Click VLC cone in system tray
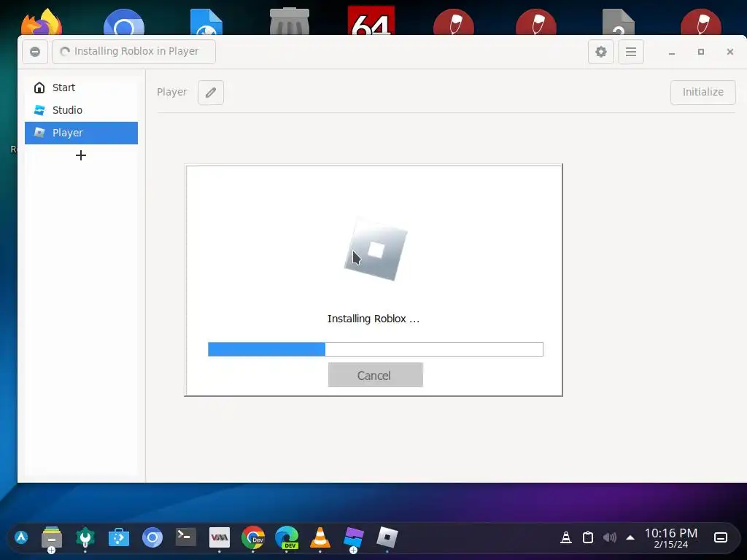 (566, 537)
